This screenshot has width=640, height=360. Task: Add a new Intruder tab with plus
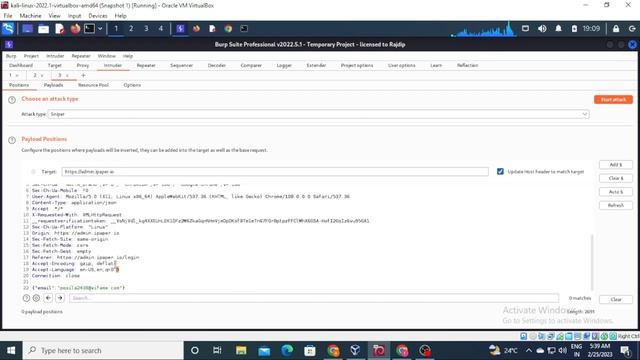pyautogui.click(x=83, y=76)
